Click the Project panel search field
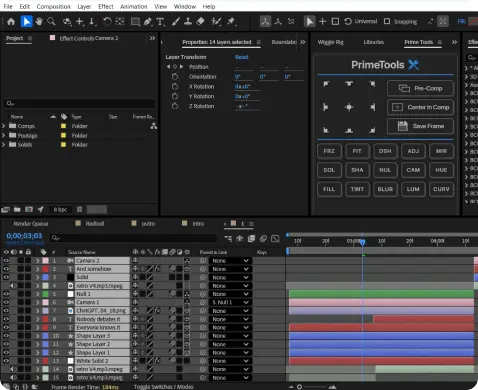 (79, 103)
